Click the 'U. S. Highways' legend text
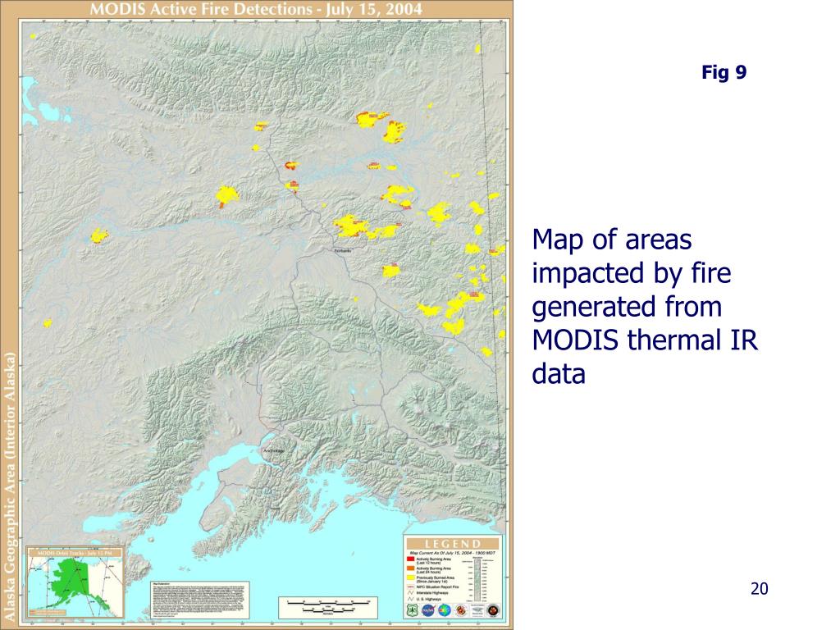 [428, 600]
